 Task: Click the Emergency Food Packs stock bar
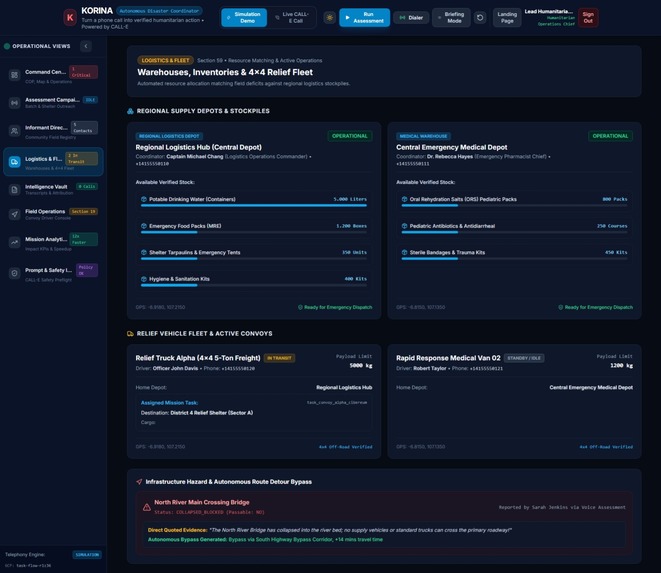click(x=254, y=232)
